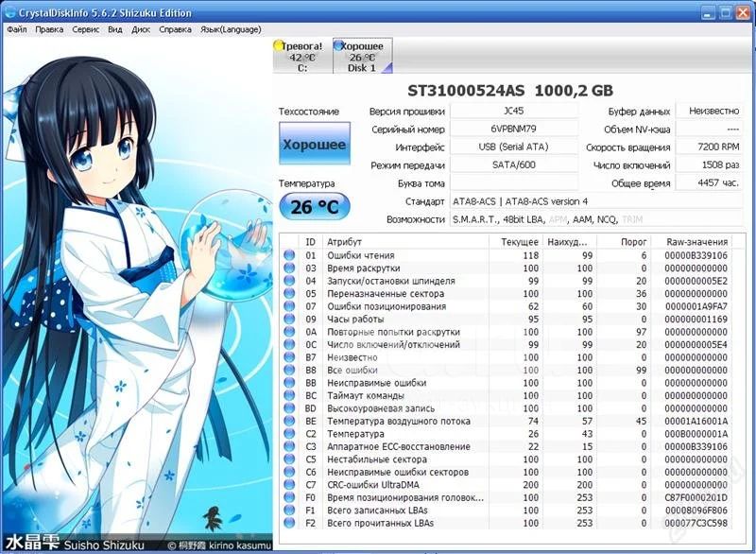Click the power-on count 1508 раз
The width and height of the screenshot is (756, 554).
coord(710,164)
